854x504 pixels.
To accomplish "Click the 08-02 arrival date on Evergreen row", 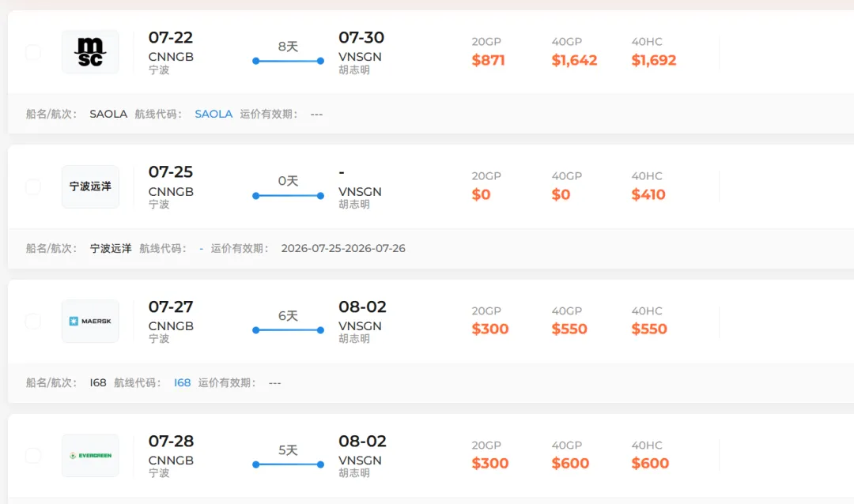I will pyautogui.click(x=362, y=441).
